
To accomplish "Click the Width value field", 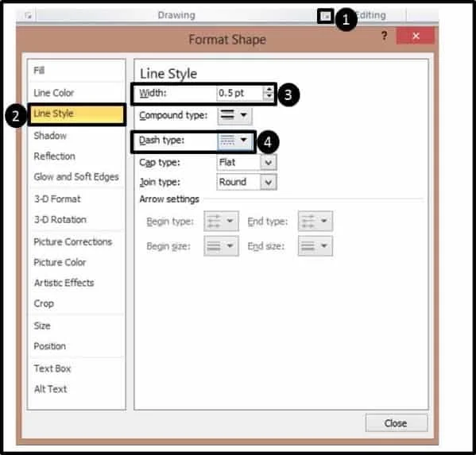I will (240, 93).
